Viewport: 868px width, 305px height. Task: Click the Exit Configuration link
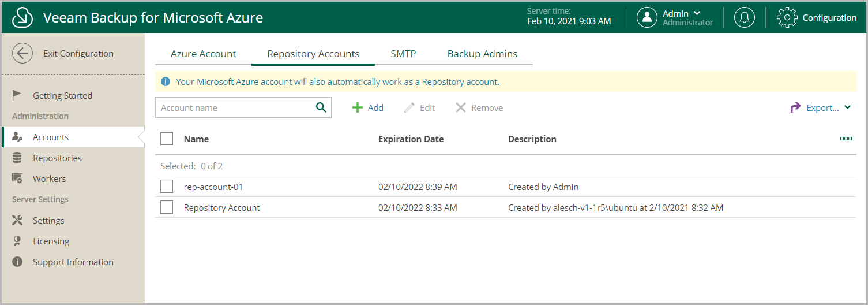point(78,54)
